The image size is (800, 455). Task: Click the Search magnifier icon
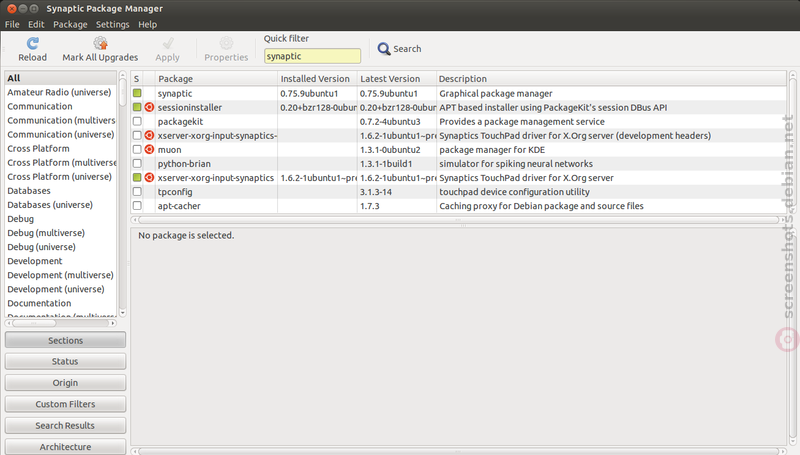[384, 49]
